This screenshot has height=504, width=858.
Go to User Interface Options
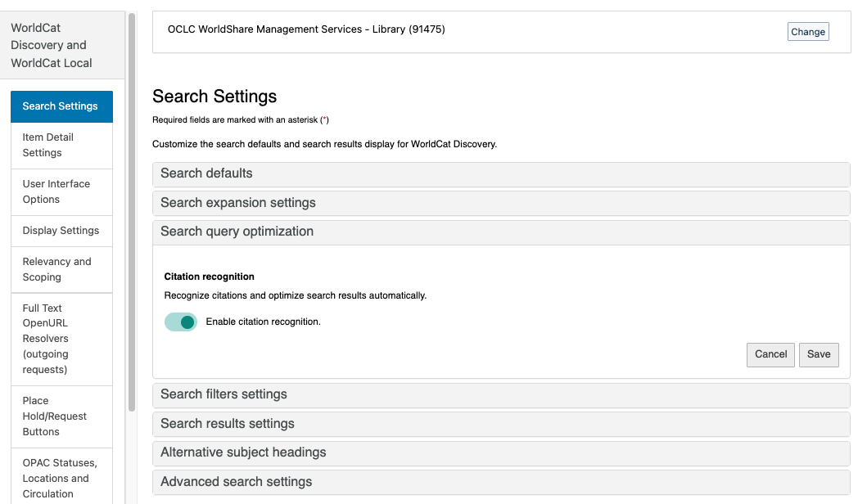62,192
